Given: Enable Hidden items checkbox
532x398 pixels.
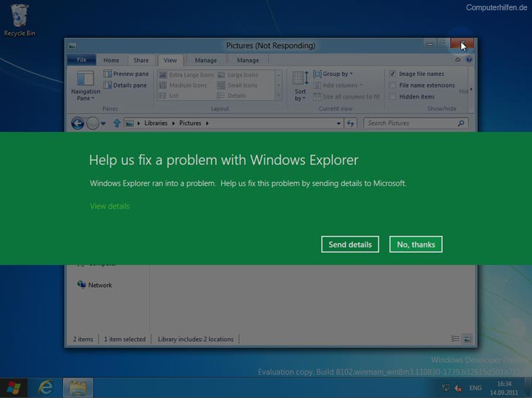Looking at the screenshot, I should point(392,96).
